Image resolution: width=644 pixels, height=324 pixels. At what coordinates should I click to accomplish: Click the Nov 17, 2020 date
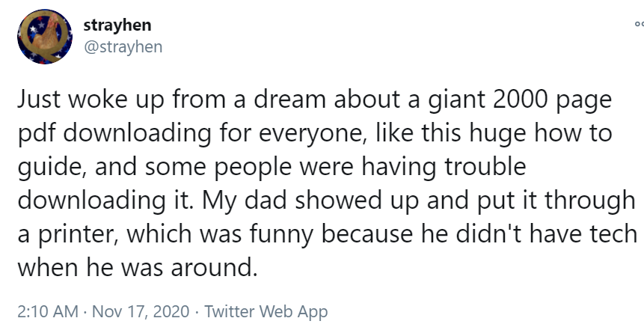pos(141,311)
